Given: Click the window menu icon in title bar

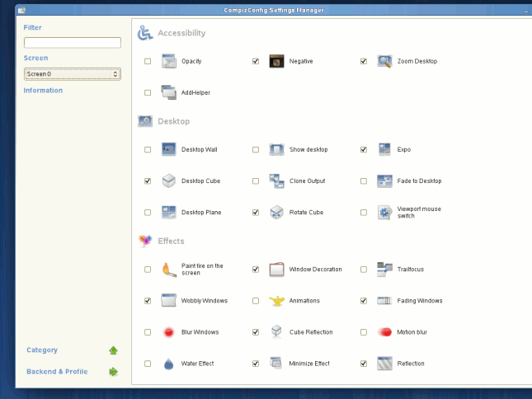Looking at the screenshot, I should coord(21,11).
